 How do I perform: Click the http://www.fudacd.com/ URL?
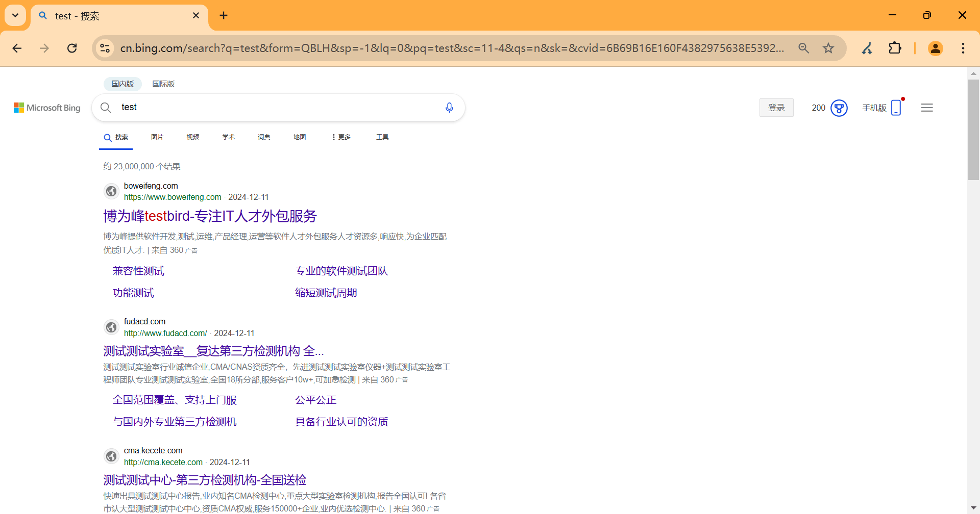click(x=165, y=333)
